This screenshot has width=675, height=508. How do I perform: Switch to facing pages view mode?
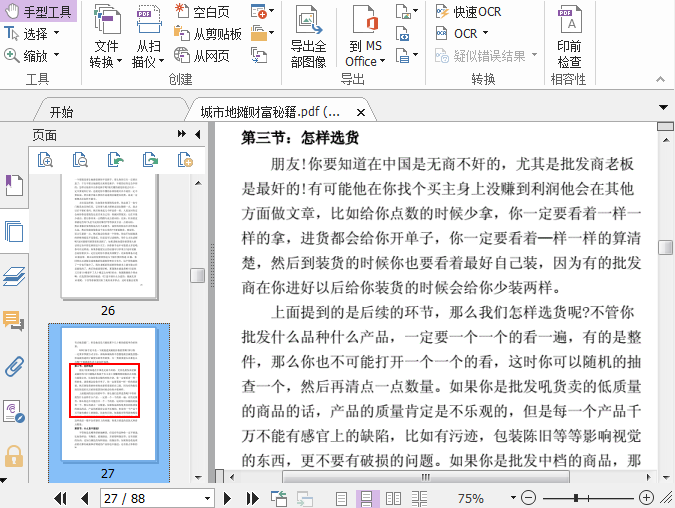click(393, 499)
